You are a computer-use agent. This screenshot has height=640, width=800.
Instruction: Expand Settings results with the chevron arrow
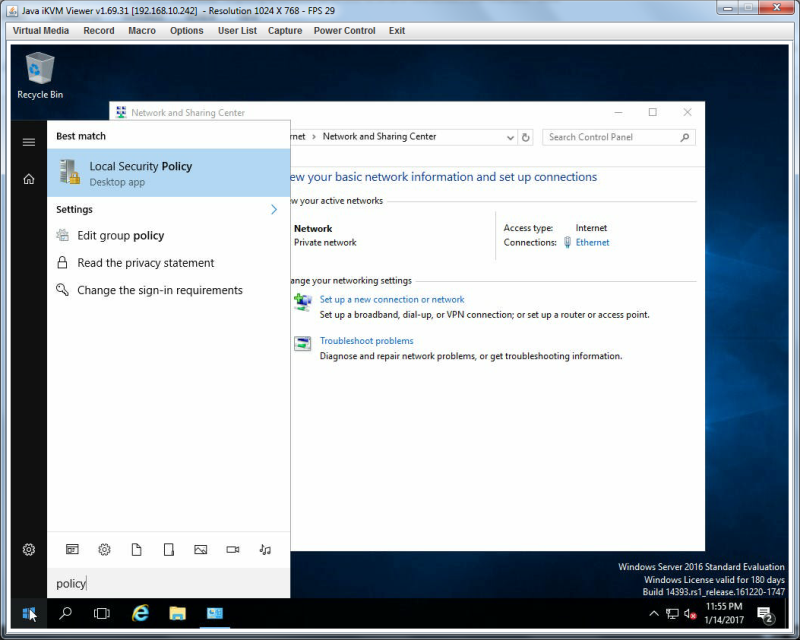[274, 209]
